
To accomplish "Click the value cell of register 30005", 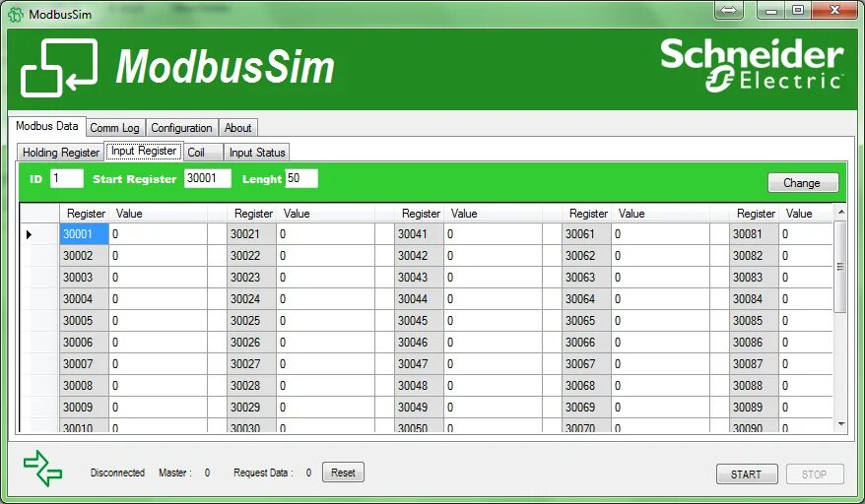I will pyautogui.click(x=158, y=321).
